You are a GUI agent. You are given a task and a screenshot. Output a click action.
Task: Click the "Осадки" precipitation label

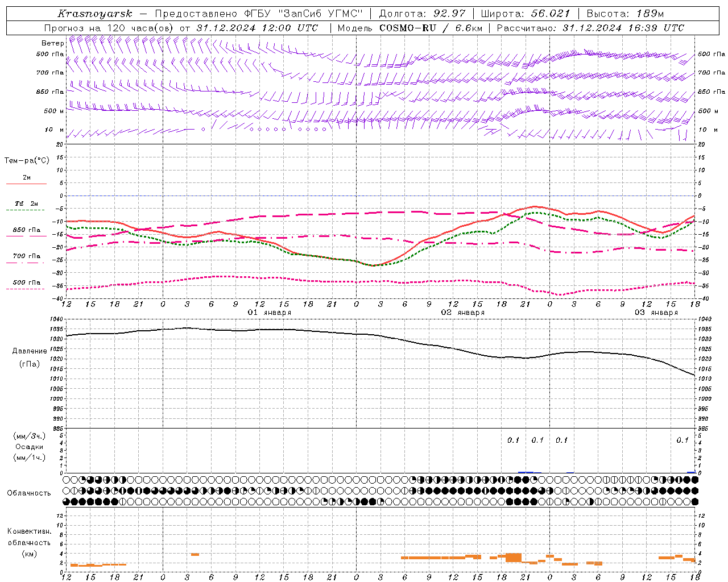point(30,447)
